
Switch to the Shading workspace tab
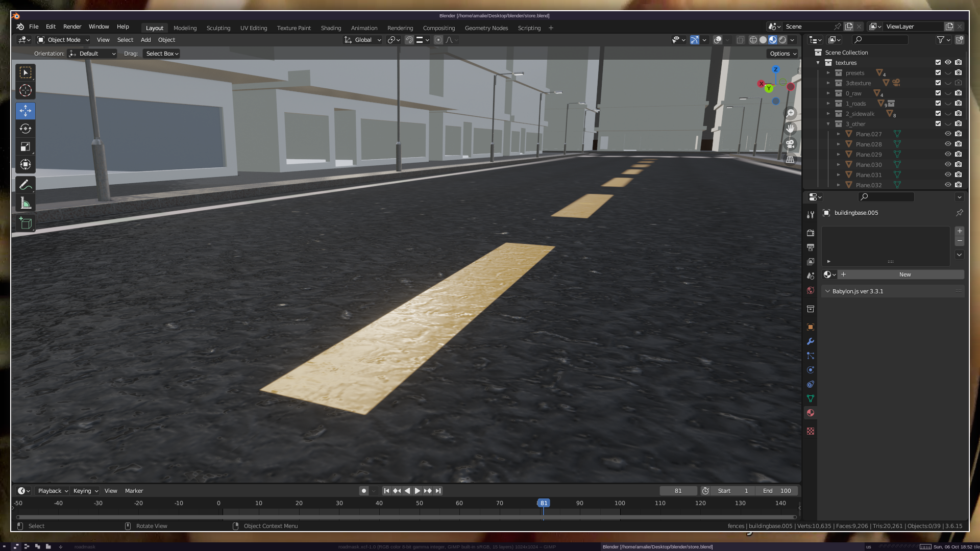(x=330, y=28)
